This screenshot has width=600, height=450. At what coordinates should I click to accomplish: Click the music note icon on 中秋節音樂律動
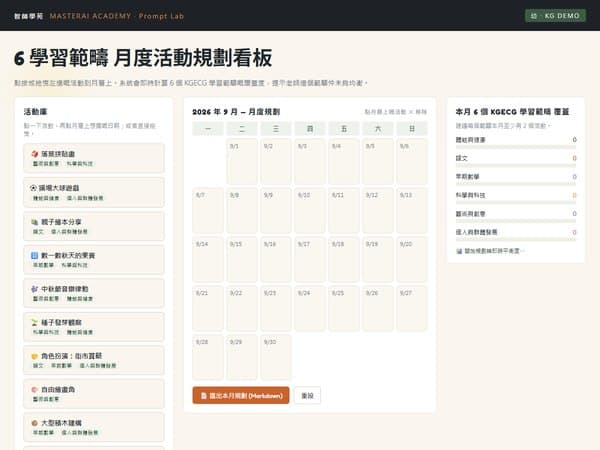[35, 289]
